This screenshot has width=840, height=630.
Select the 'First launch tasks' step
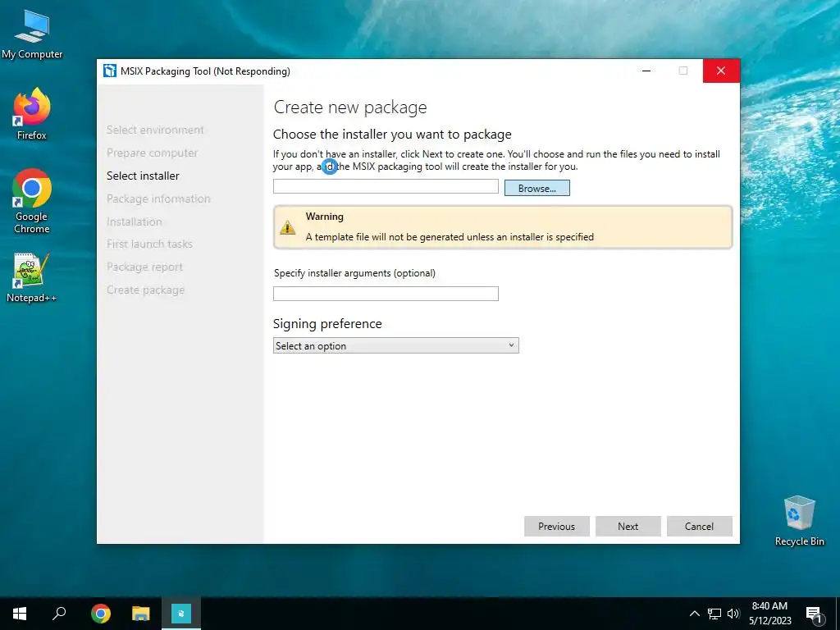[x=149, y=244]
